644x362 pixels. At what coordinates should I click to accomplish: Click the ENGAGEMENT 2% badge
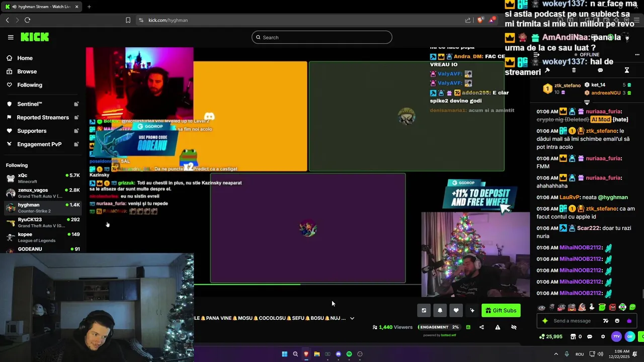click(439, 327)
